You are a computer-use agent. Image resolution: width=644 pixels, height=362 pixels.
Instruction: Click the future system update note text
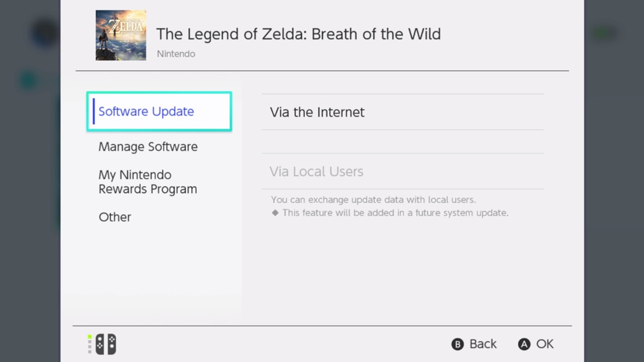(395, 213)
